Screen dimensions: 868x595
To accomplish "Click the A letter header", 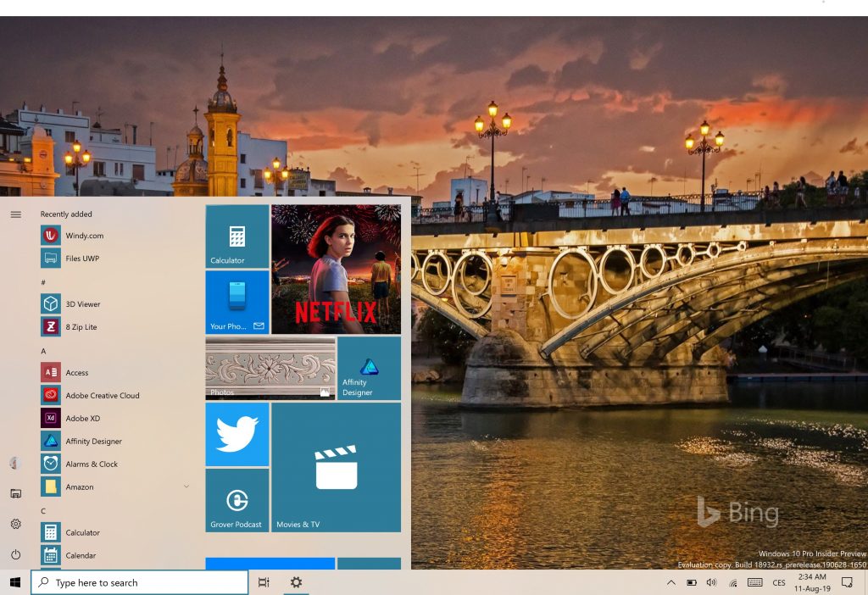I will 43,351.
